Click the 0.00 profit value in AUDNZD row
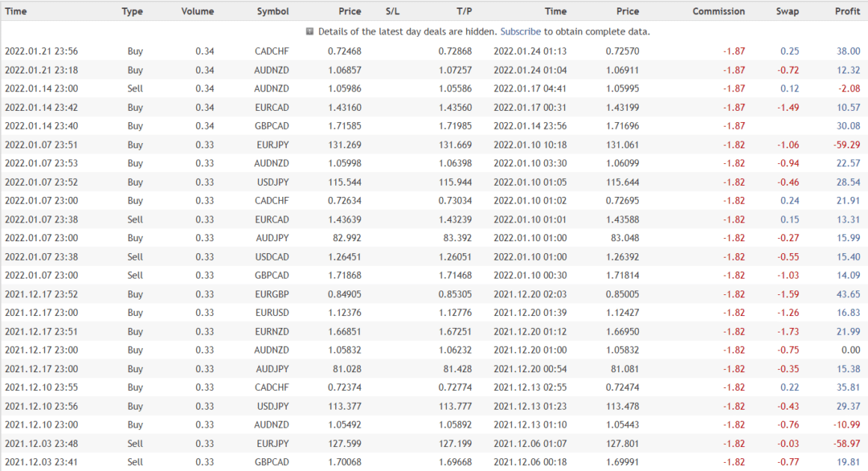 [x=851, y=350]
